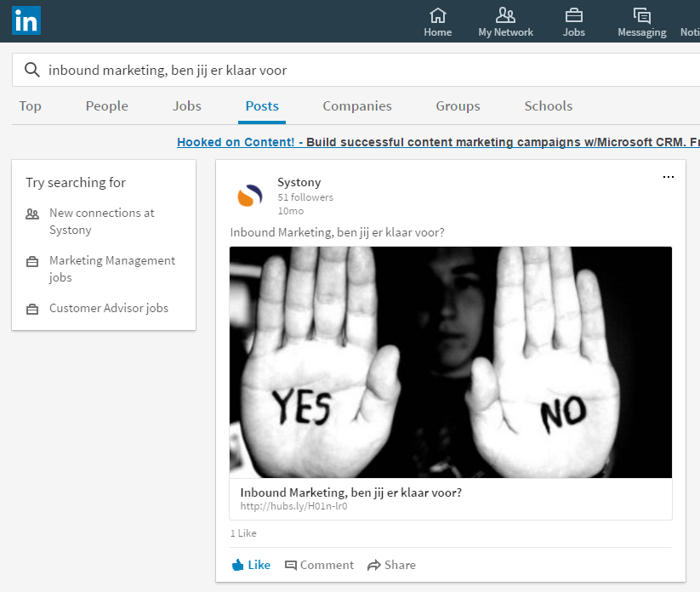Go to Home in navigation bar
This screenshot has height=592, width=700.
click(437, 22)
